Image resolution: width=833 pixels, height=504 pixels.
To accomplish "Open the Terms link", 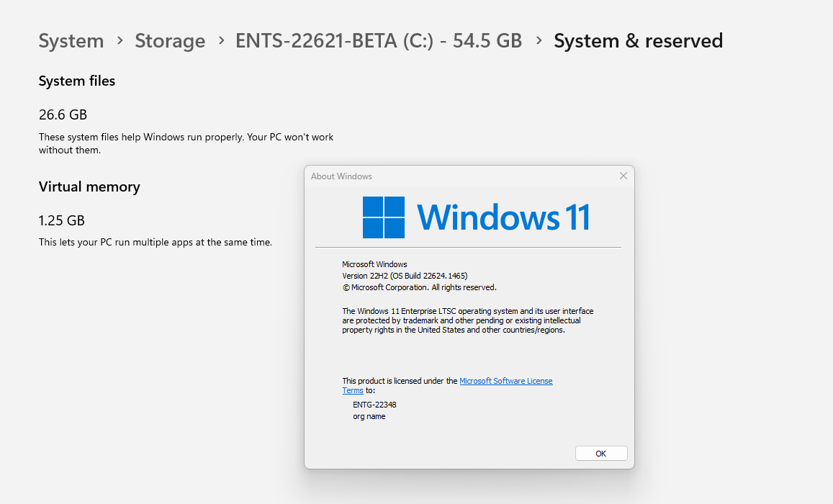I will point(353,390).
